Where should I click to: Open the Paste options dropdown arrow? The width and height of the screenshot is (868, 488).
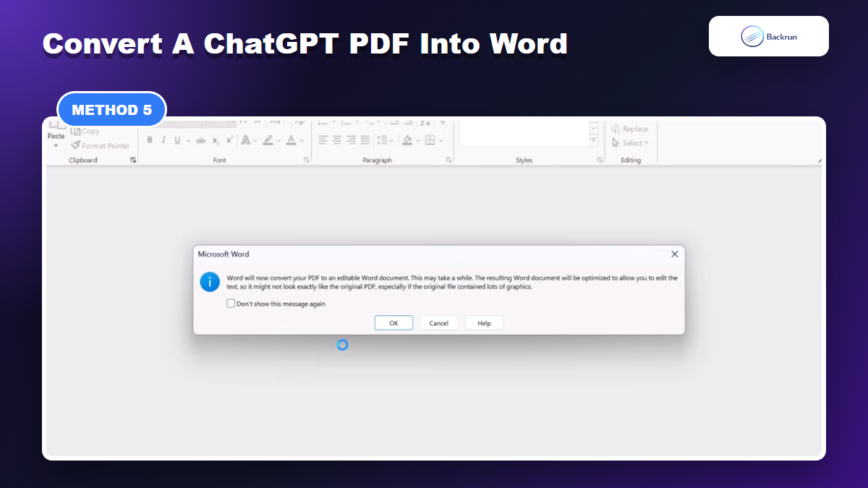pos(56,145)
